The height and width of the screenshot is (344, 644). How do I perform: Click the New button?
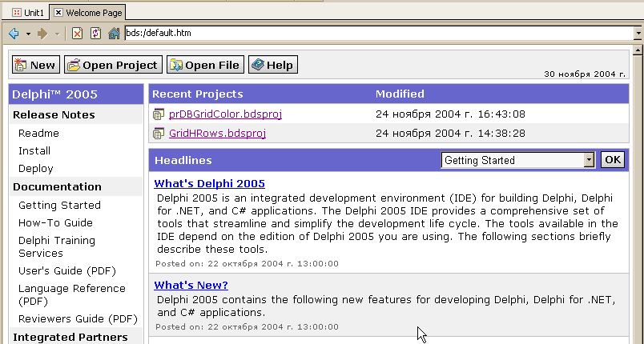coord(36,65)
